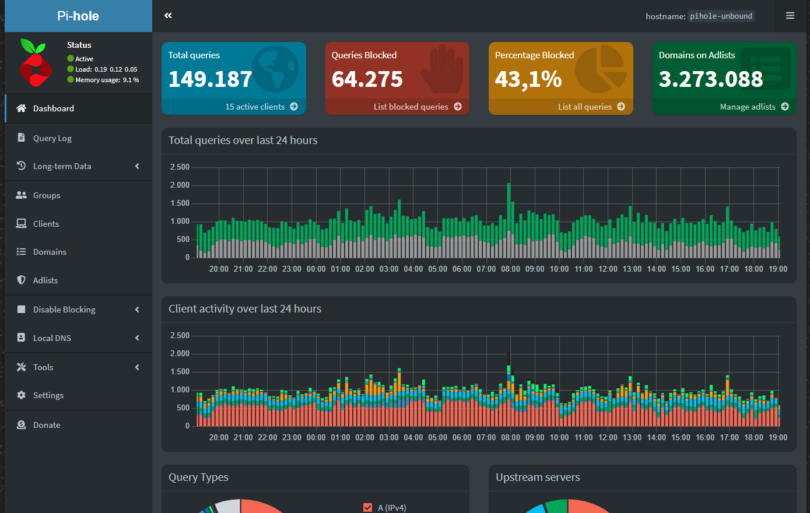The image size is (810, 513).
Task: Open the Adlists menu item
Action: click(79, 280)
